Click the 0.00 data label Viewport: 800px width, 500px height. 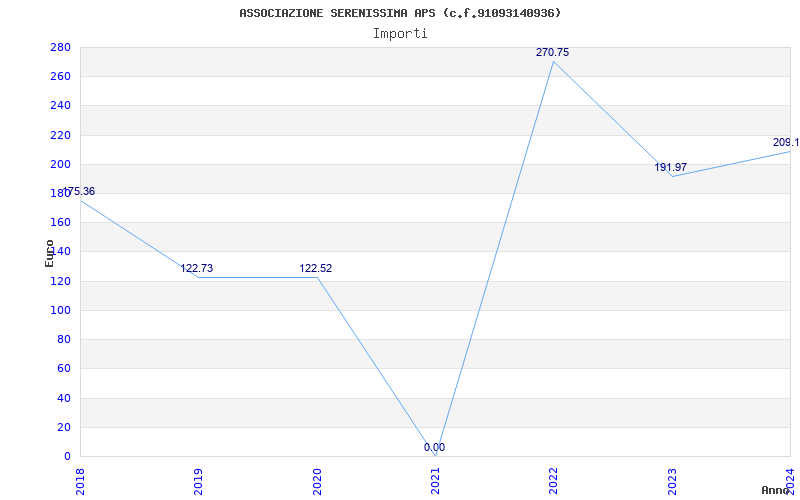434,447
